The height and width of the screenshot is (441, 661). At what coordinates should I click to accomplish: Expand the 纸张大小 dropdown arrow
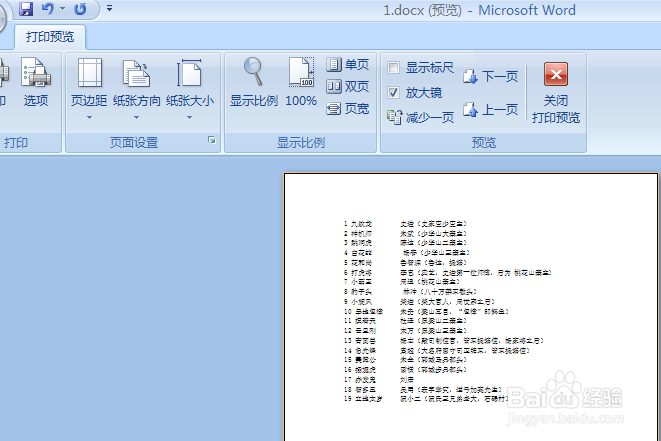click(189, 118)
